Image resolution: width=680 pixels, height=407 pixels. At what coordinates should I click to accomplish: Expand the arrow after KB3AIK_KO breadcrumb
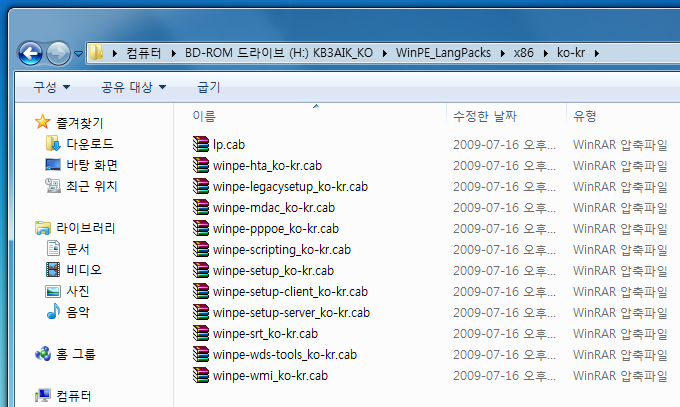(385, 53)
